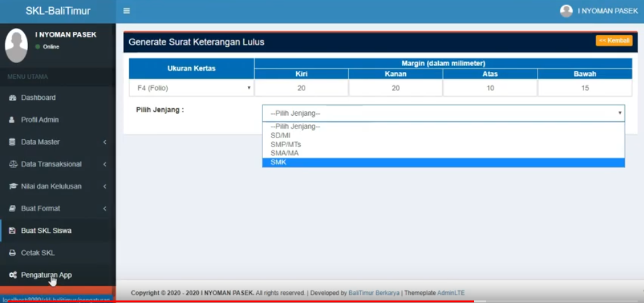Click the << Kembali button
The width and height of the screenshot is (644, 303).
614,41
